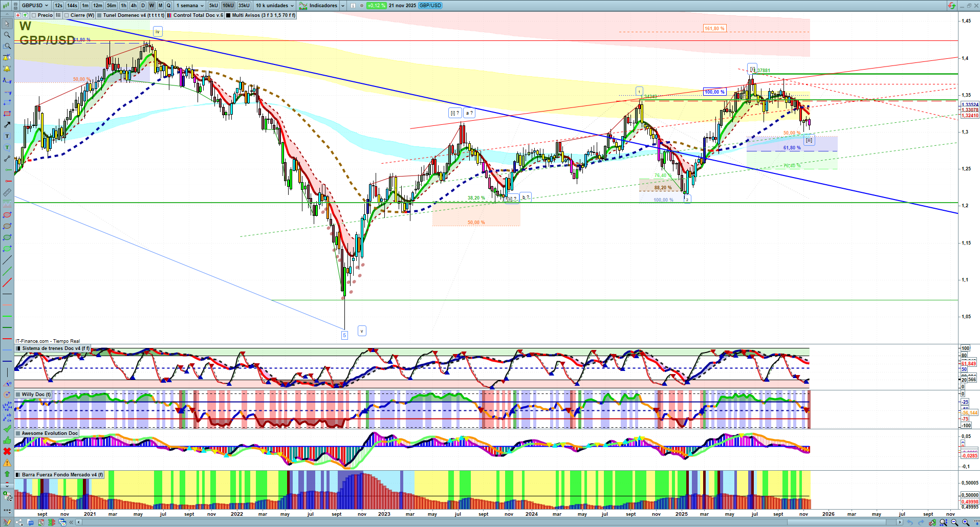Screen dimensions: 980x527
Task: Select the 144s timeframe
Action: click(72, 6)
